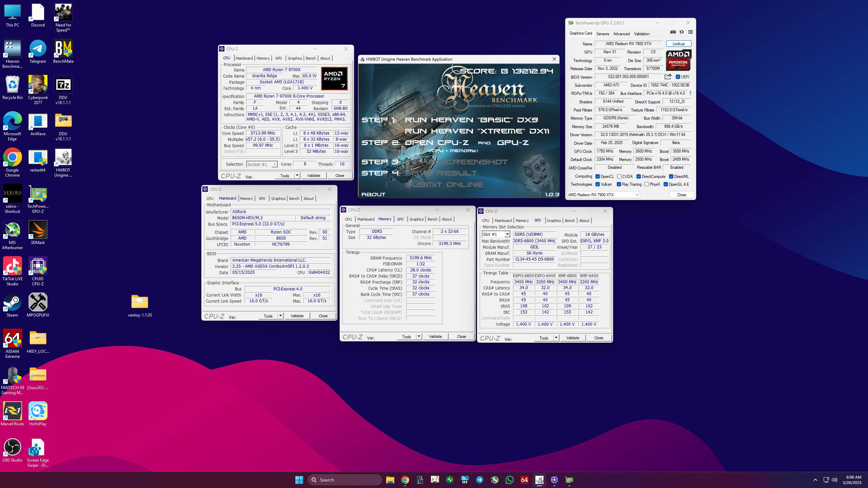Image resolution: width=868 pixels, height=488 pixels.
Task: Launch the TechPowerUp GPU-Z desktop shortcut
Action: [38, 199]
